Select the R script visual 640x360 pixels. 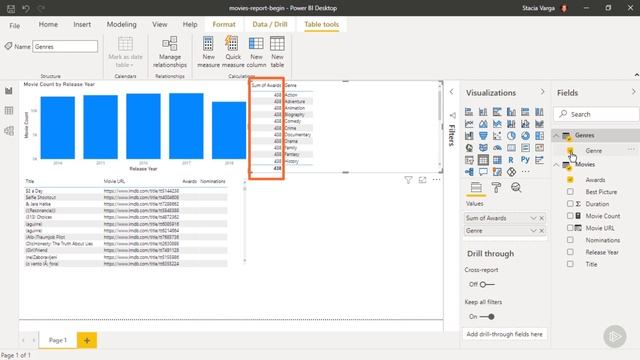(x=511, y=160)
